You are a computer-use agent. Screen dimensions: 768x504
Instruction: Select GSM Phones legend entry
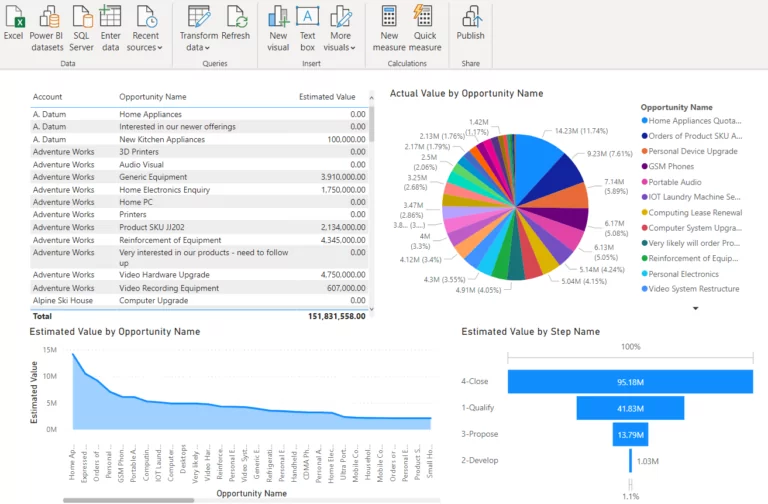click(668, 166)
